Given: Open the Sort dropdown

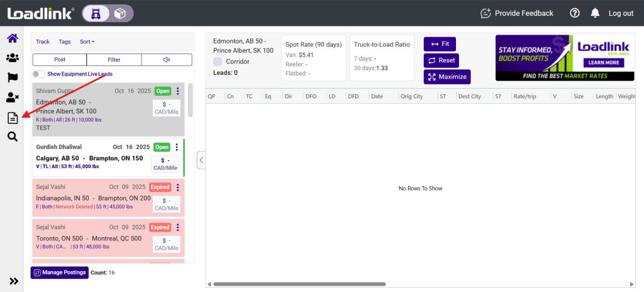Looking at the screenshot, I should (87, 42).
